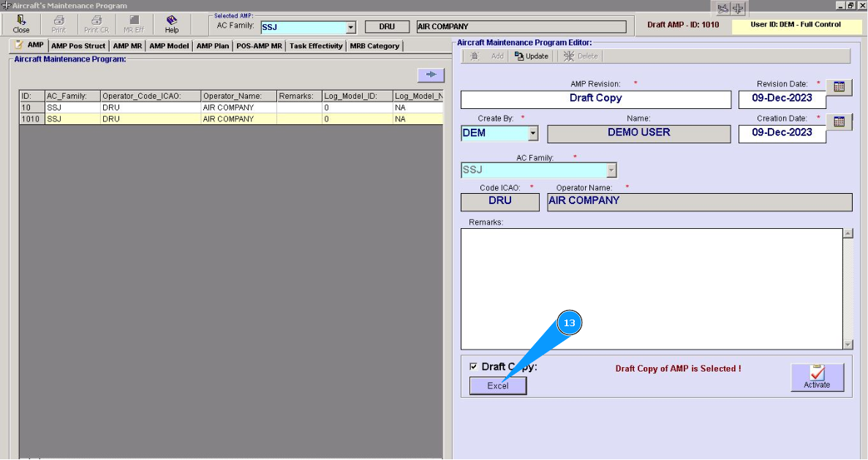The width and height of the screenshot is (868, 460).
Task: Select table row with ID 10
Action: point(231,108)
